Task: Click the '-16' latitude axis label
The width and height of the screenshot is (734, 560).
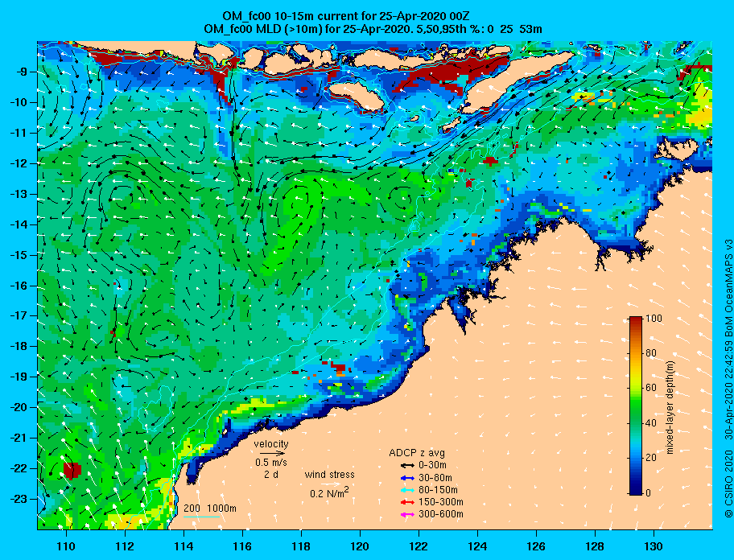Action: coord(19,286)
